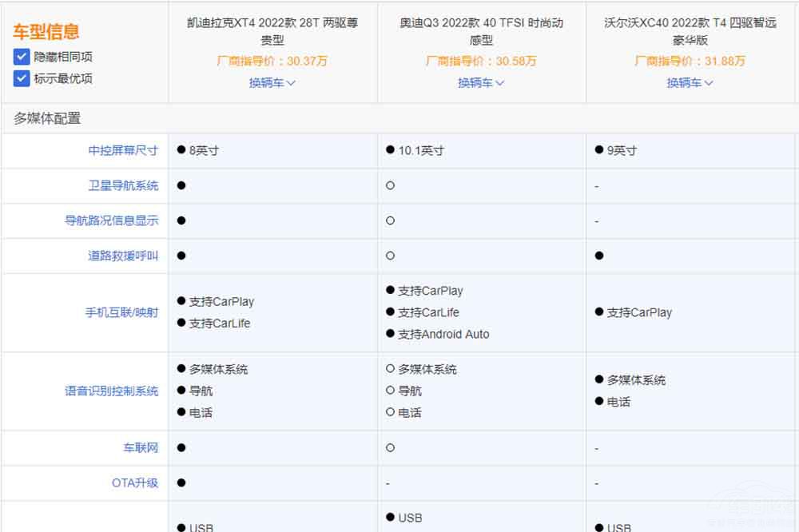
Task: Open the 手机互联/映射 parameter link
Action: pyautogui.click(x=121, y=312)
